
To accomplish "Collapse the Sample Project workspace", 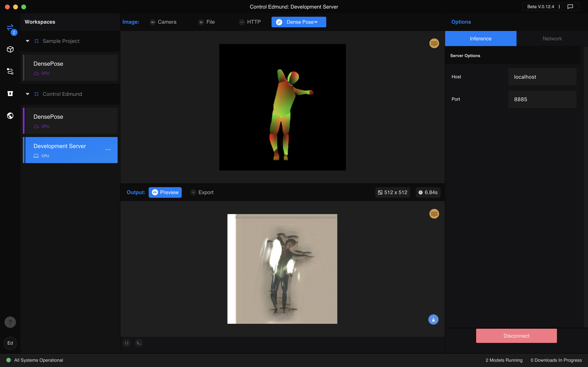I will 27,41.
